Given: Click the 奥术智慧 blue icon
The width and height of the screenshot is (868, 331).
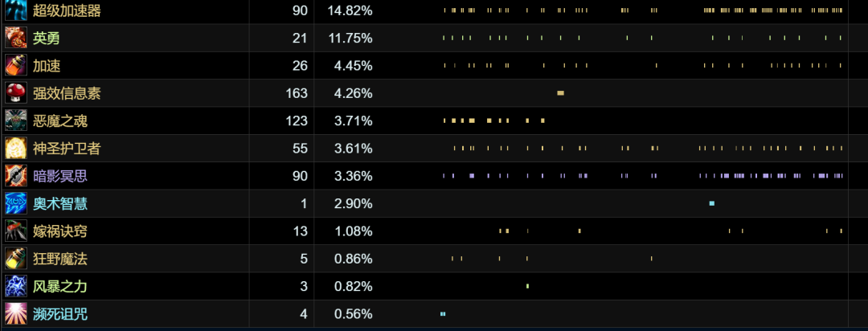Looking at the screenshot, I should click(16, 204).
